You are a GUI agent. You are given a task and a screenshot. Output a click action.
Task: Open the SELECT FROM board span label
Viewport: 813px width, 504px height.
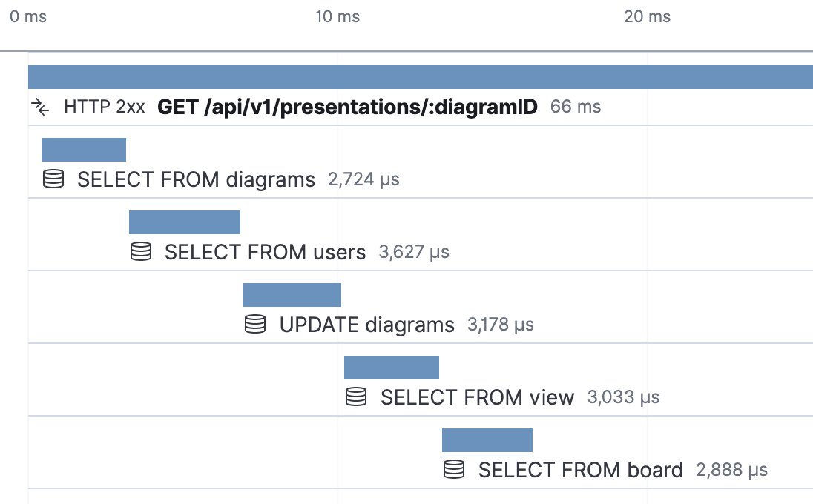pyautogui.click(x=580, y=470)
